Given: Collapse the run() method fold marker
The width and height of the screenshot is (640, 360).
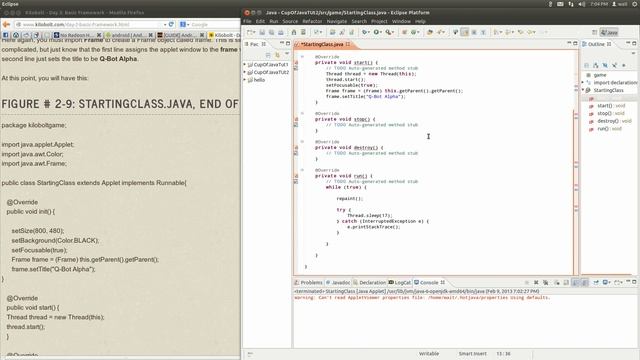Looking at the screenshot, I should (x=302, y=170).
